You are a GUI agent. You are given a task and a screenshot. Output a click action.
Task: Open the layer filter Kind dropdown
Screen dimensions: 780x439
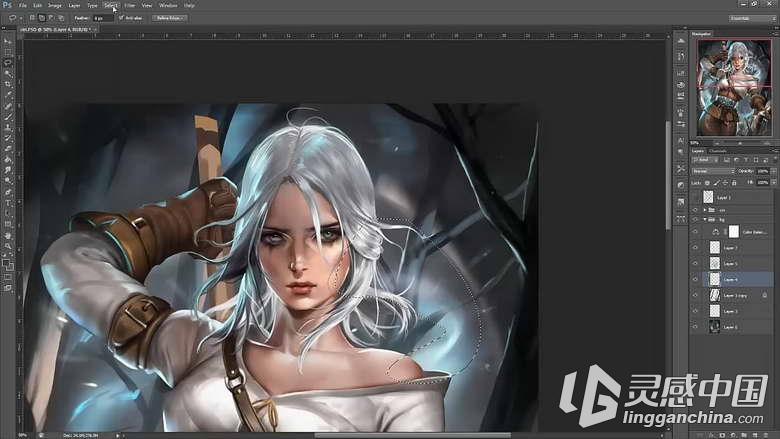click(705, 160)
